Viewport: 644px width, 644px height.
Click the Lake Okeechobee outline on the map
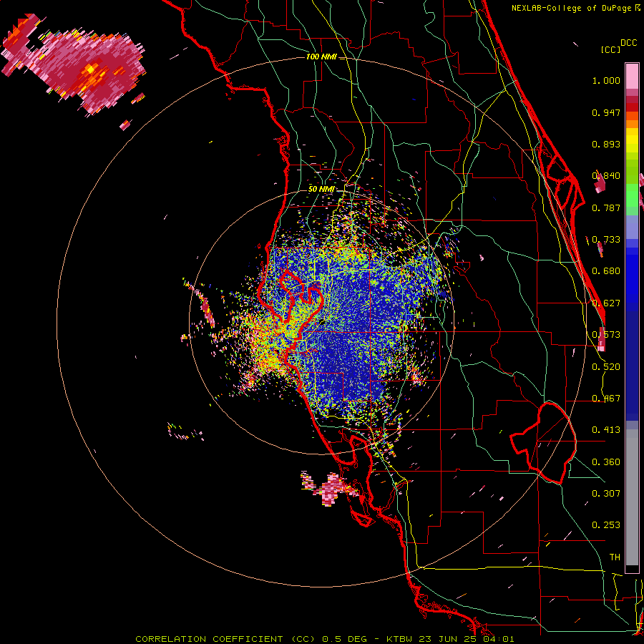pos(543,443)
